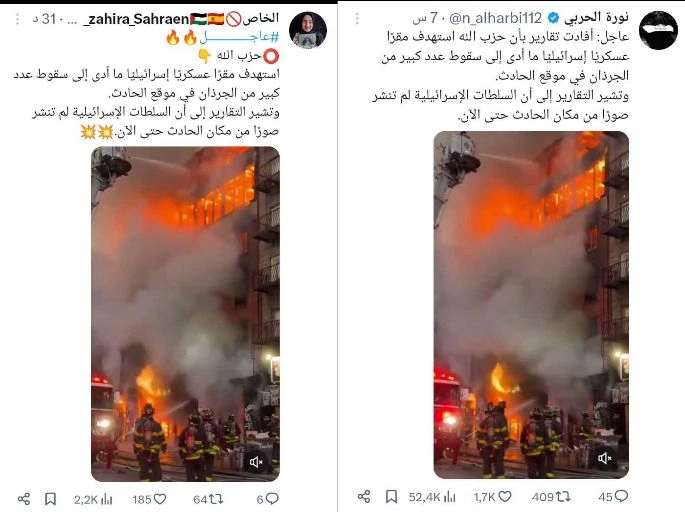
Task: Like the right tweet with 1,7K likes
Action: pyautogui.click(x=492, y=497)
